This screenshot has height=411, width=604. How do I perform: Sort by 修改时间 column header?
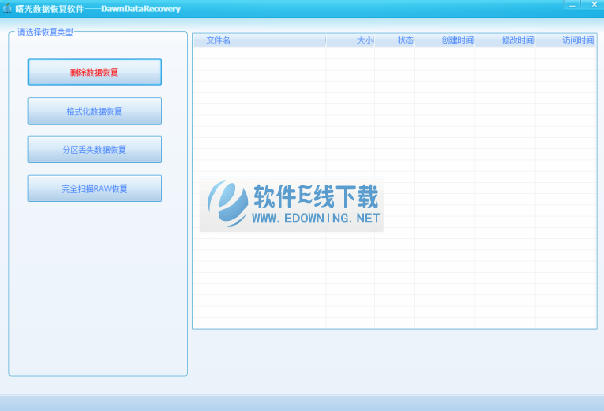pyautogui.click(x=517, y=41)
